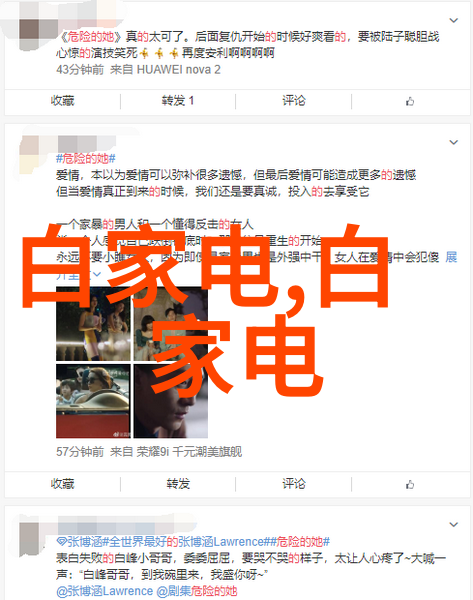Open the top-left photo thumbnail of two women

click(93, 324)
